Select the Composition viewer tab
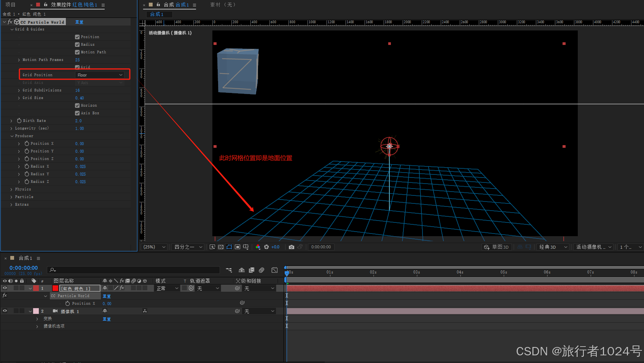Image resolution: width=644 pixels, height=363 pixels. coord(176,5)
